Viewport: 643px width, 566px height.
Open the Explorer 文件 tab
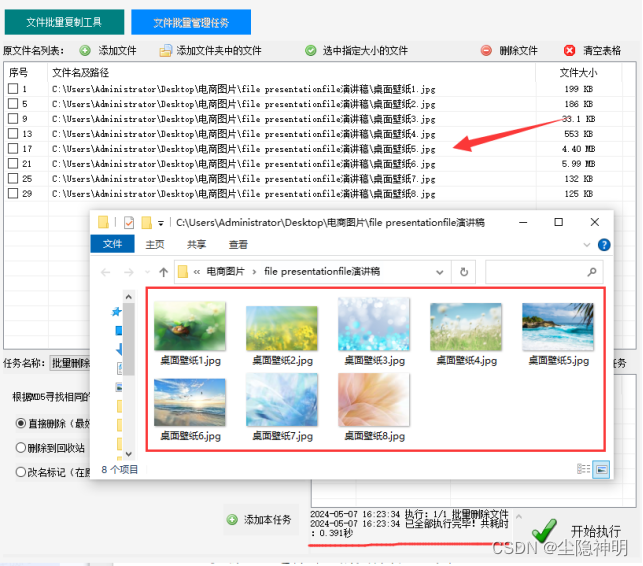pyautogui.click(x=112, y=244)
